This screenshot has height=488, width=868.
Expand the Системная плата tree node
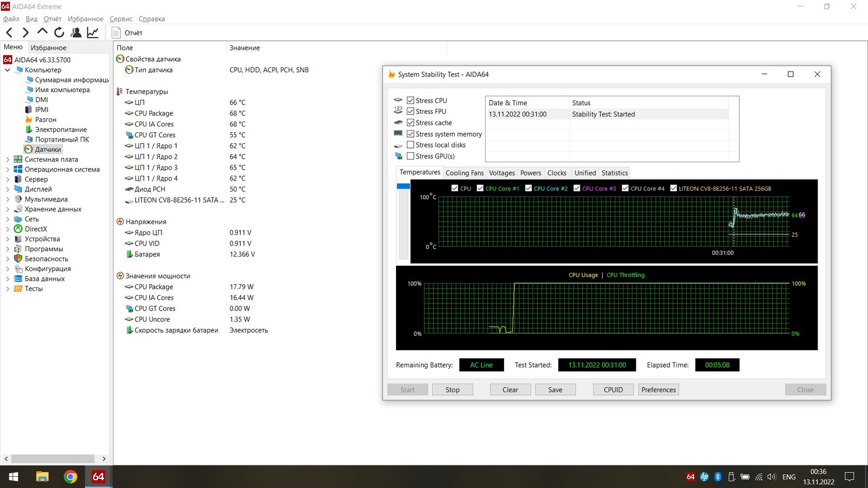click(x=8, y=159)
